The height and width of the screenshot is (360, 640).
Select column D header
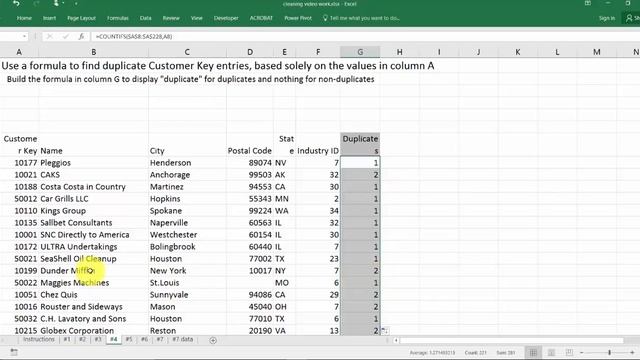tap(250, 52)
